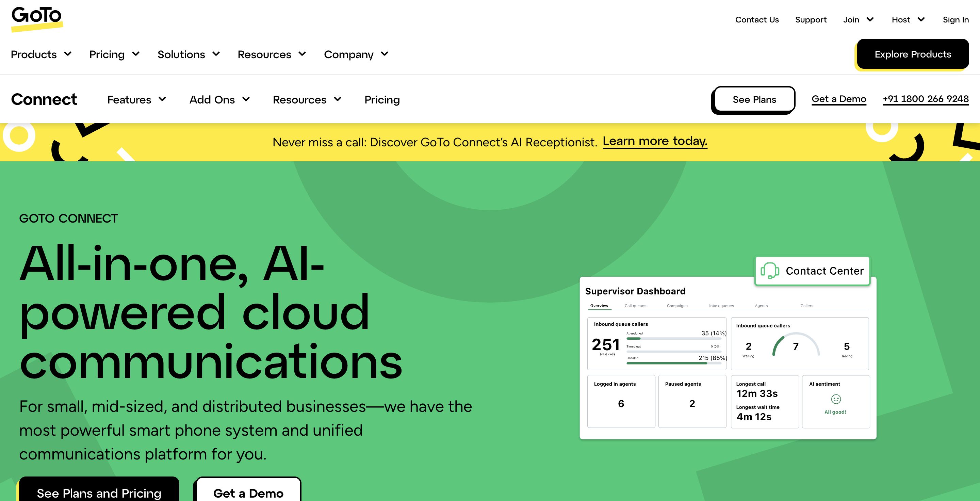The image size is (980, 501).
Task: Open the Solutions dropdown
Action: point(189,54)
